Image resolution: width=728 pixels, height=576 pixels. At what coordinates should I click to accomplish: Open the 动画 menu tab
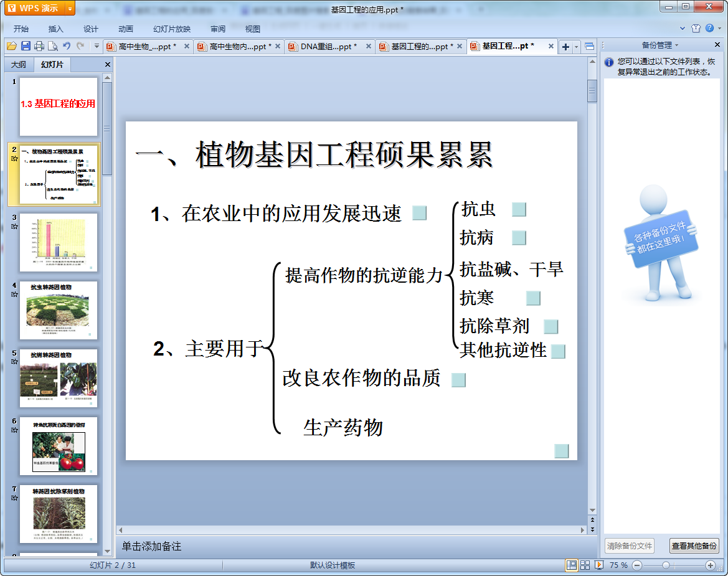[x=125, y=29]
